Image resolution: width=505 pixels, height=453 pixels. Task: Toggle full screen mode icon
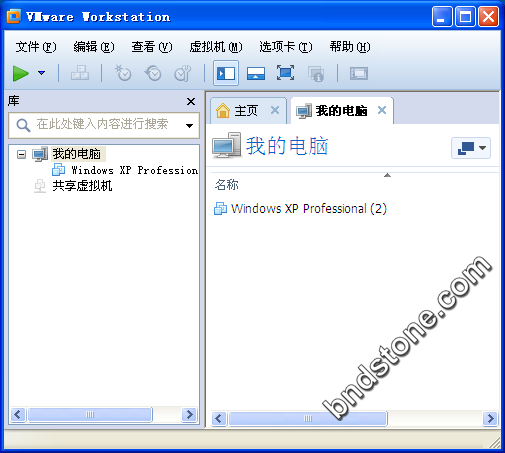[x=285, y=73]
